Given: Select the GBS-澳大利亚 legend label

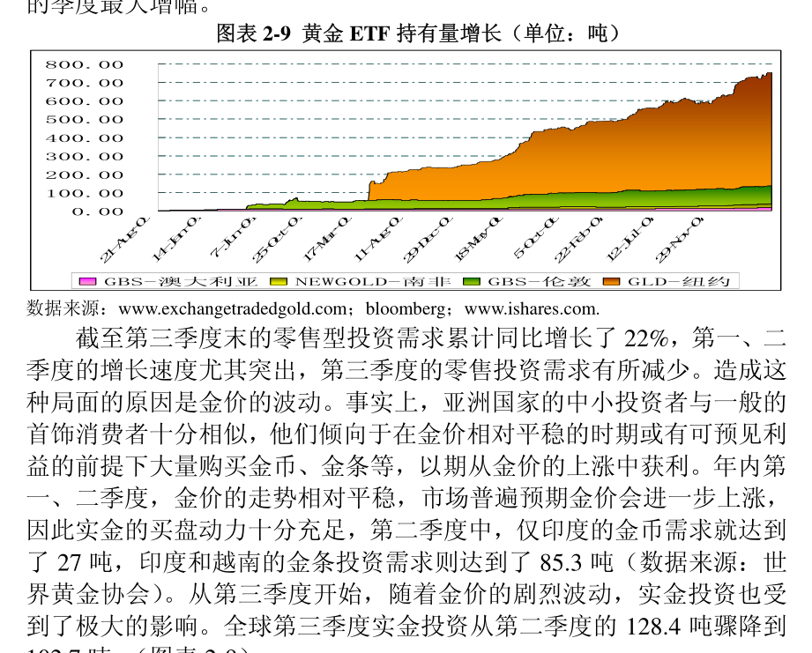Looking at the screenshot, I should point(181,281).
